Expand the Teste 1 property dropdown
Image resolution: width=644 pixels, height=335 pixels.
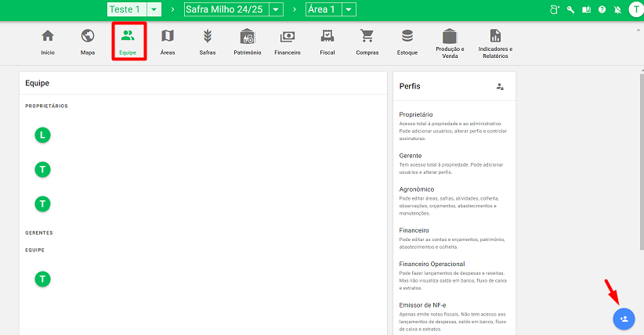pos(154,9)
